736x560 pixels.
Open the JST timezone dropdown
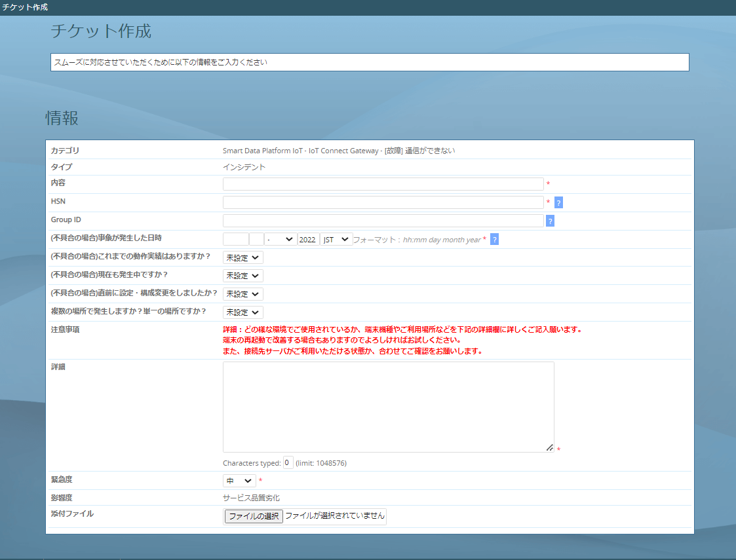pos(336,240)
